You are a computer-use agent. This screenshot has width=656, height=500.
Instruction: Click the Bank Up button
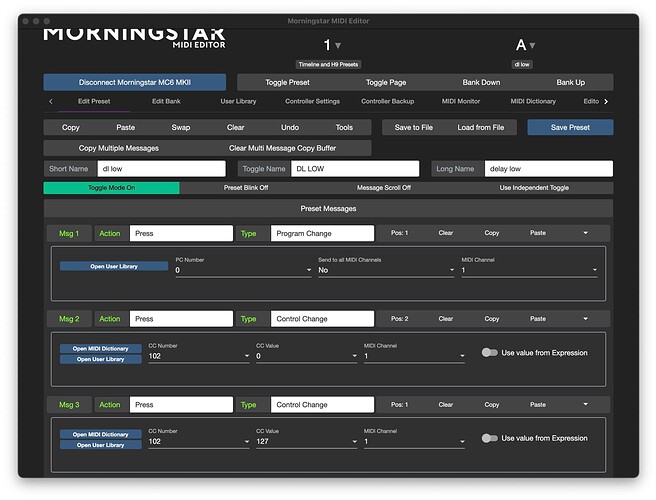(x=571, y=82)
